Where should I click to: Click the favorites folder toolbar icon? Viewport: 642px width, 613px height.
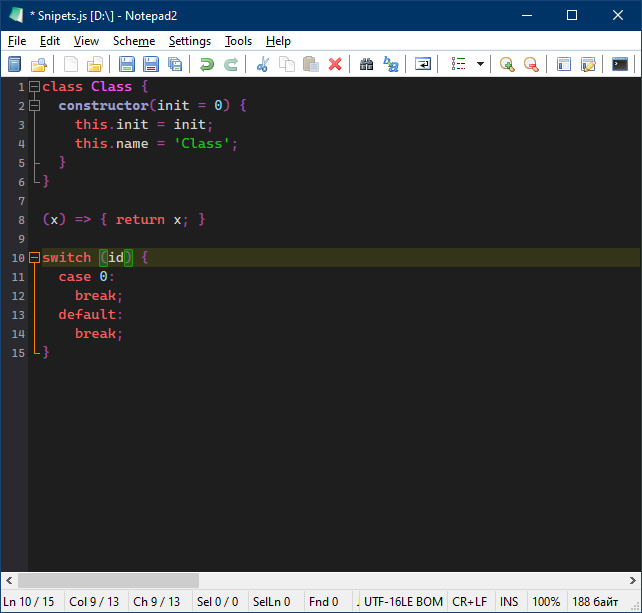pos(95,64)
